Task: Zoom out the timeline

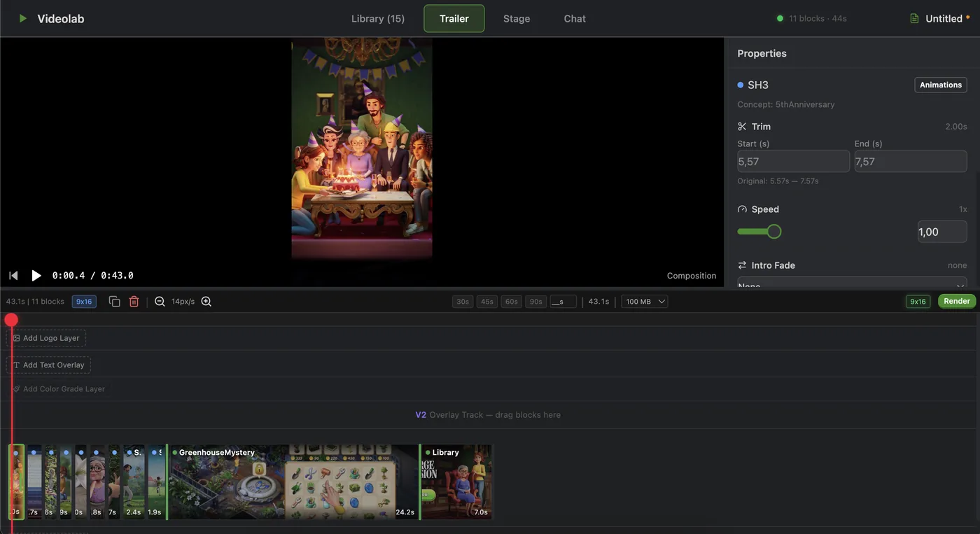Action: click(160, 302)
